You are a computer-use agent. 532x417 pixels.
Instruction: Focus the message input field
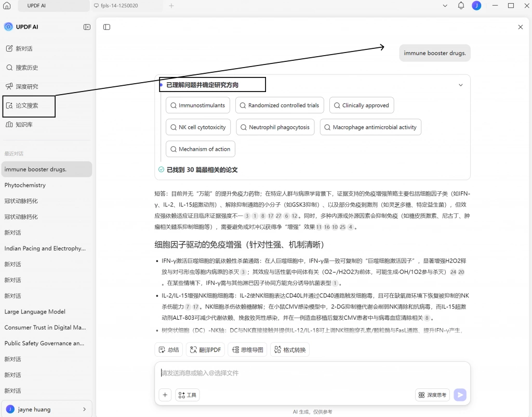tap(312, 373)
